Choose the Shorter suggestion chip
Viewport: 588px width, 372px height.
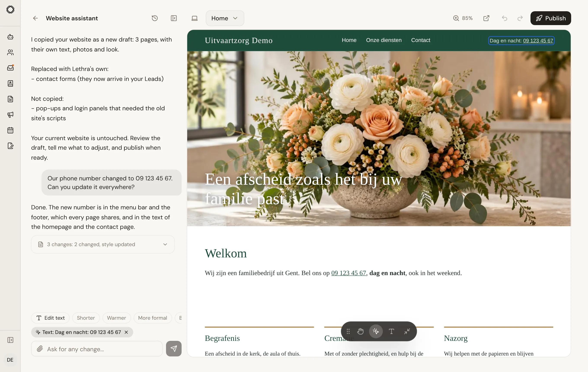[86, 318]
